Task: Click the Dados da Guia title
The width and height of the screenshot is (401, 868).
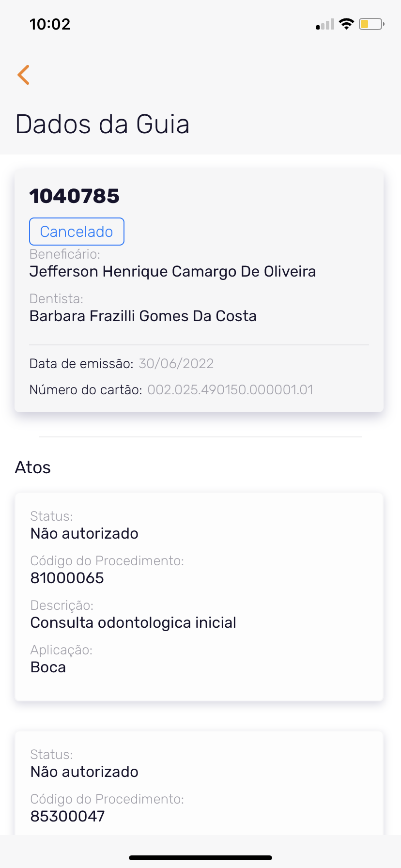Action: point(102,124)
